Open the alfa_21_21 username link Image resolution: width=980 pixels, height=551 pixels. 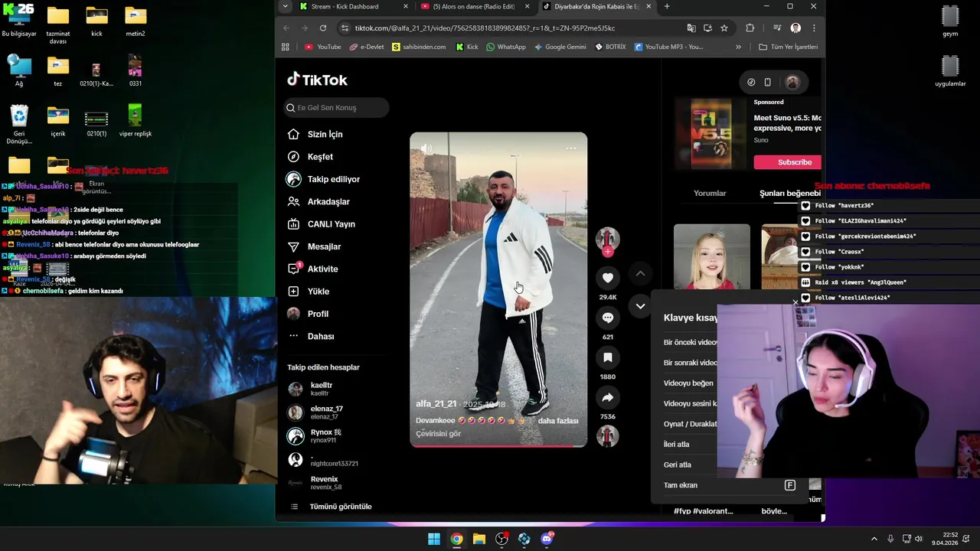436,404
